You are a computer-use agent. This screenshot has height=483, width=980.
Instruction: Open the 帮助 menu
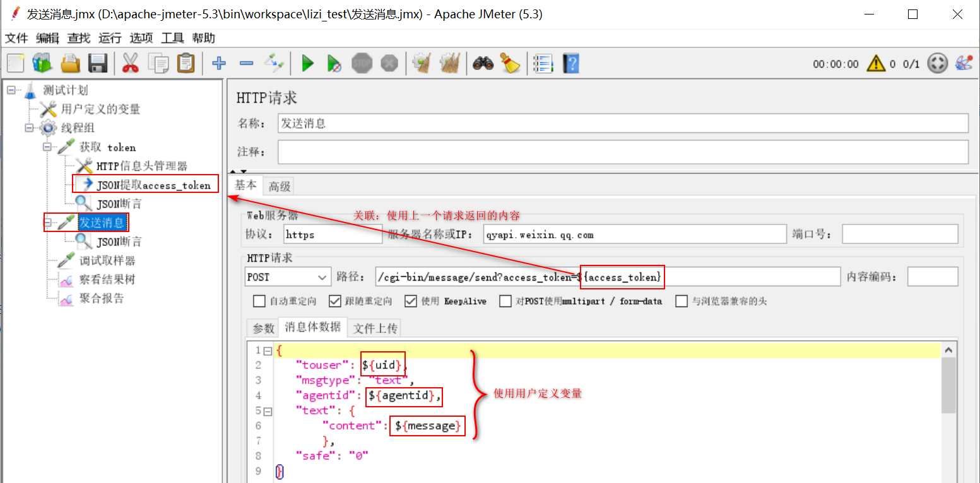[203, 38]
